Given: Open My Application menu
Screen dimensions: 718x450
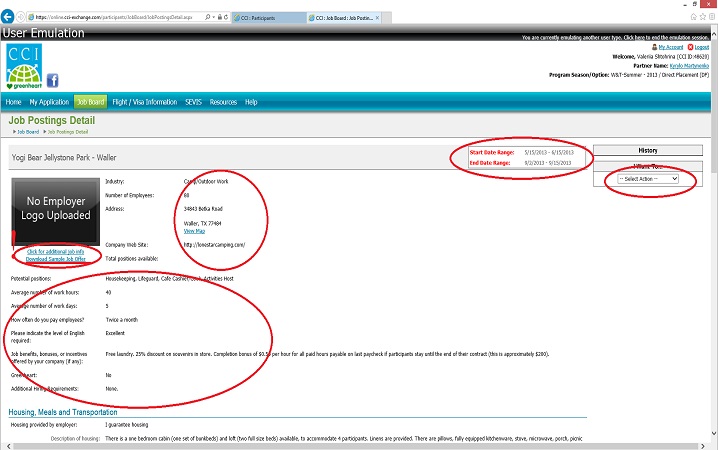Looking at the screenshot, I should (49, 102).
